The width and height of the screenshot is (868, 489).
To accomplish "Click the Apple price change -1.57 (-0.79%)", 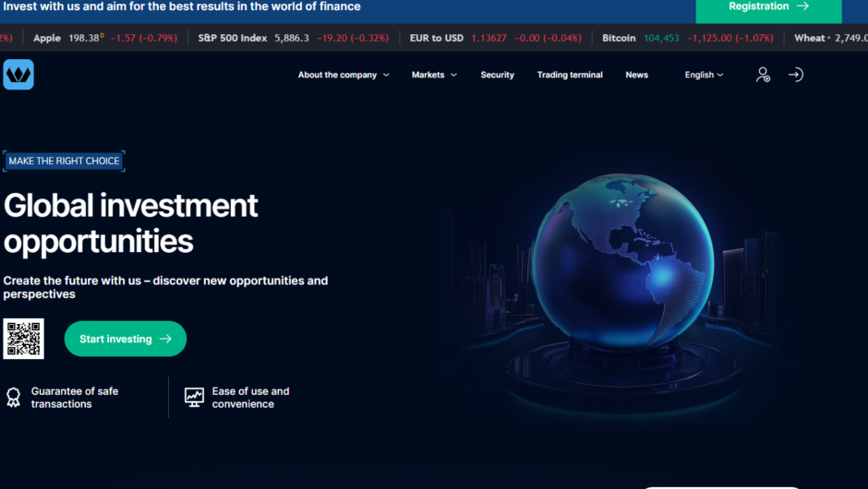I will [144, 38].
